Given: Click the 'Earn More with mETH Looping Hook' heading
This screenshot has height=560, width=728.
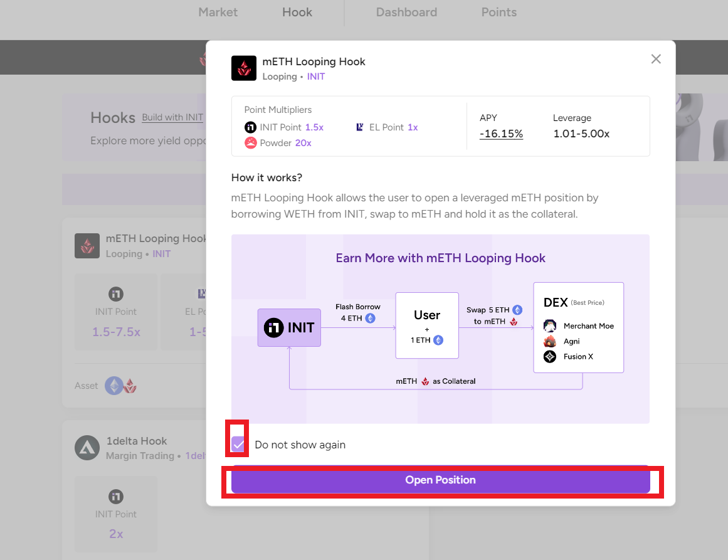Looking at the screenshot, I should pos(440,258).
